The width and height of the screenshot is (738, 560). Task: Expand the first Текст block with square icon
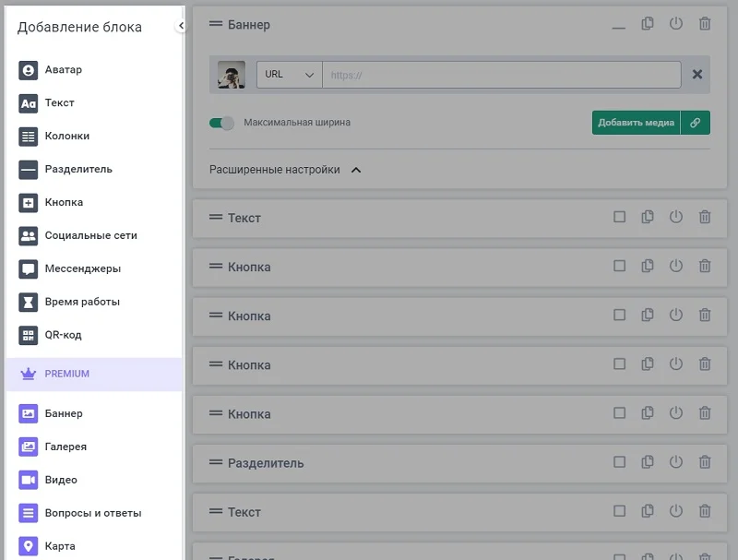point(619,218)
